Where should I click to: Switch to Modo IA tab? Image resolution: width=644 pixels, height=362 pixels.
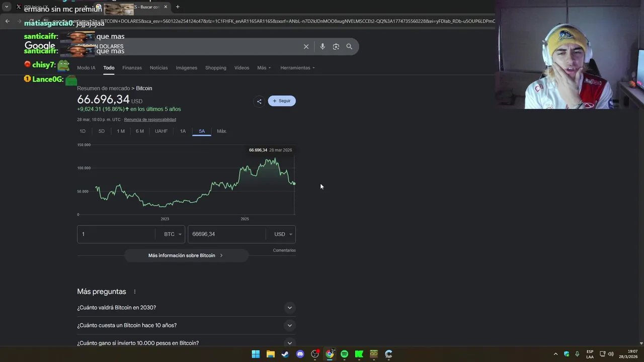click(x=86, y=68)
